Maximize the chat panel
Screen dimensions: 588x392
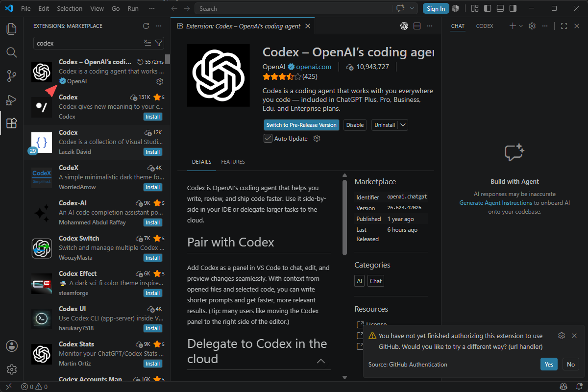564,26
